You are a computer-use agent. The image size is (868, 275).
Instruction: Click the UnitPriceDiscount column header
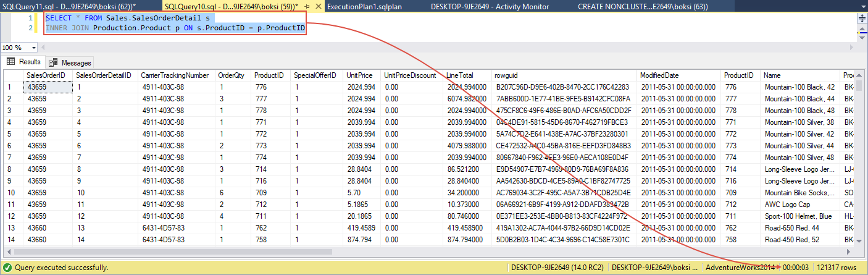411,75
